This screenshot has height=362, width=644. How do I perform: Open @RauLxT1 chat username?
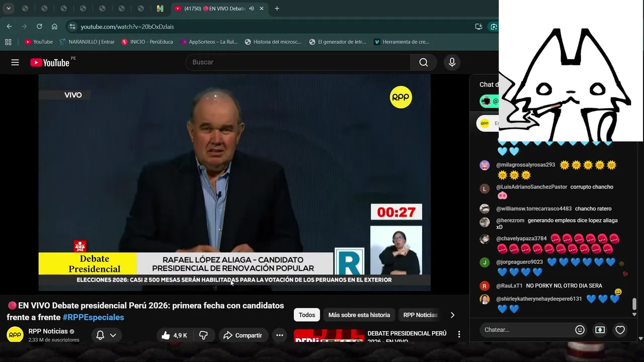tap(509, 286)
